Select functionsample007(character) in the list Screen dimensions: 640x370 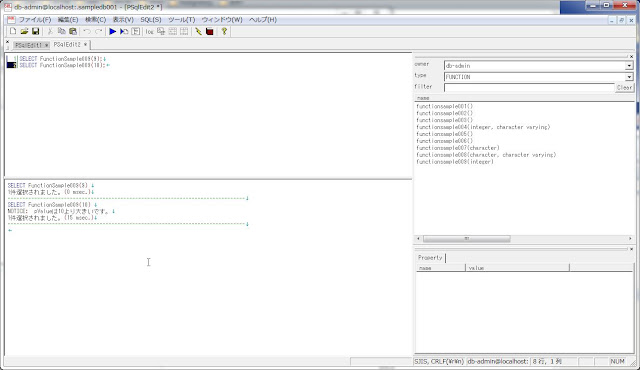click(458, 148)
